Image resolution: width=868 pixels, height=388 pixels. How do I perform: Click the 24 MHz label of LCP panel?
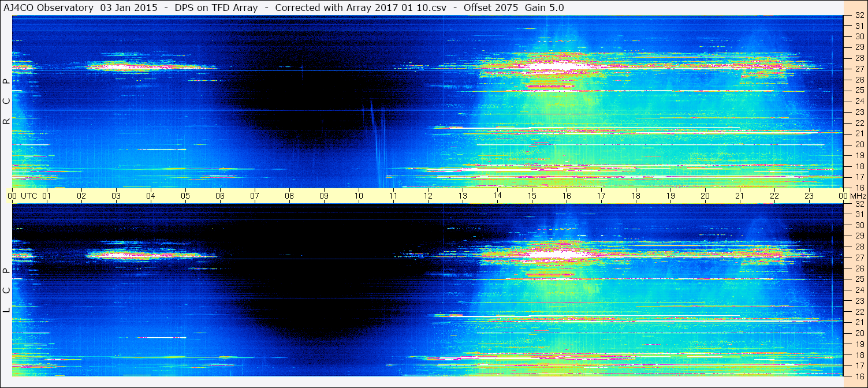pyautogui.click(x=859, y=290)
